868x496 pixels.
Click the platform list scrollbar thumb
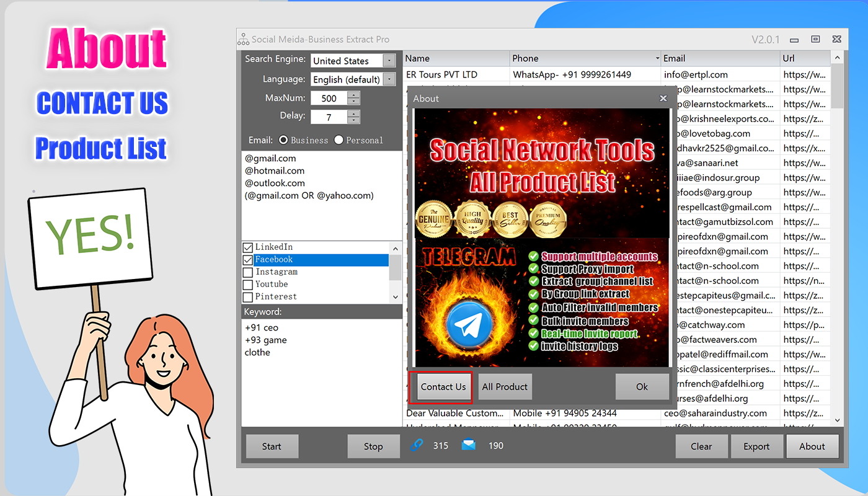tap(396, 267)
